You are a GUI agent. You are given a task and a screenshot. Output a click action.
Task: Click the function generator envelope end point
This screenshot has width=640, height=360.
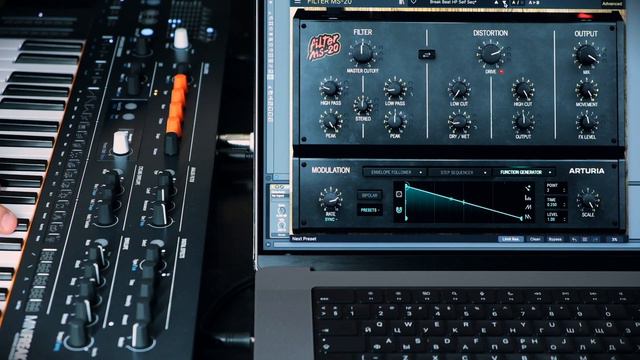pos(521,218)
